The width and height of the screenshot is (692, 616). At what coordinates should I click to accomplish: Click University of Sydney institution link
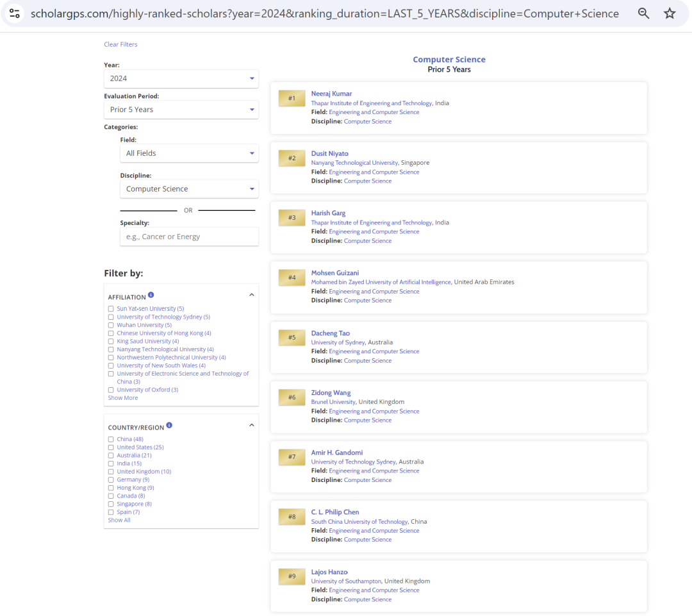tap(338, 342)
